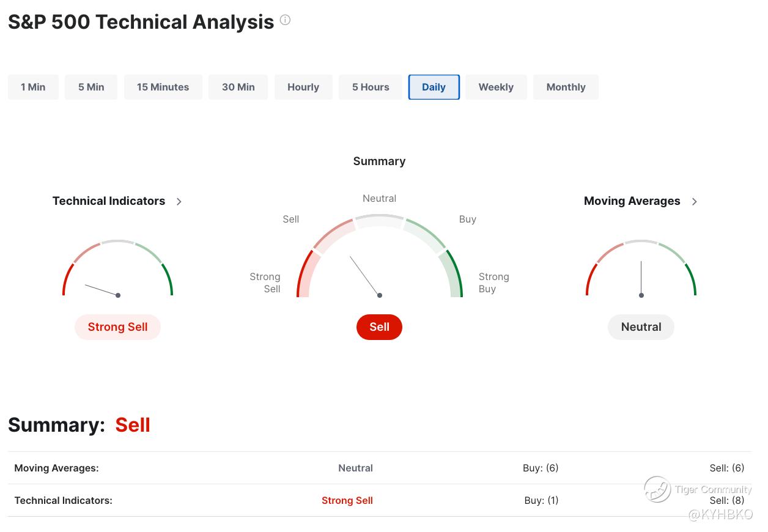Open the Moving Averages heading link
The width and height of the screenshot is (768, 532).
(x=632, y=201)
